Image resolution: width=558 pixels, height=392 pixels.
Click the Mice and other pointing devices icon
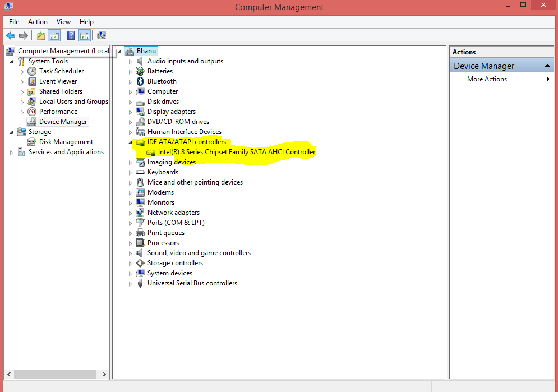pyautogui.click(x=140, y=182)
